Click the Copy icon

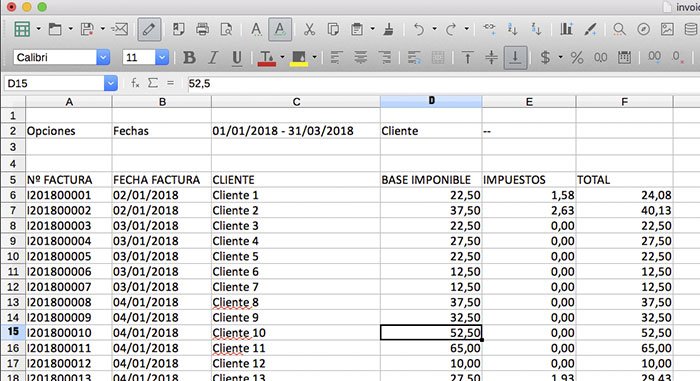point(333,29)
